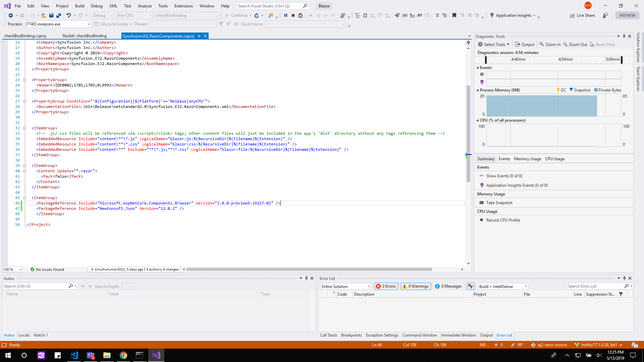Image resolution: width=644 pixels, height=362 pixels.
Task: Toggle a bookmark with the bookmark icon
Action: (x=454, y=15)
